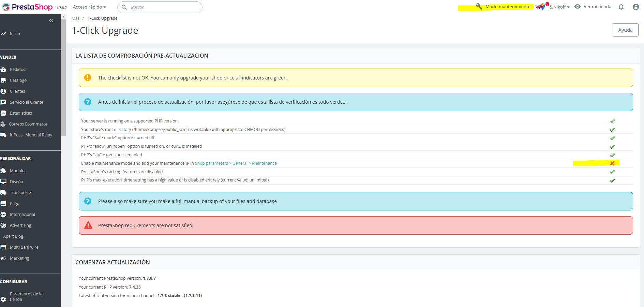This screenshot has width=644, height=307.
Task: Click the '1.7.8 stable - (1.7.8.11)' version text
Action: point(180,296)
